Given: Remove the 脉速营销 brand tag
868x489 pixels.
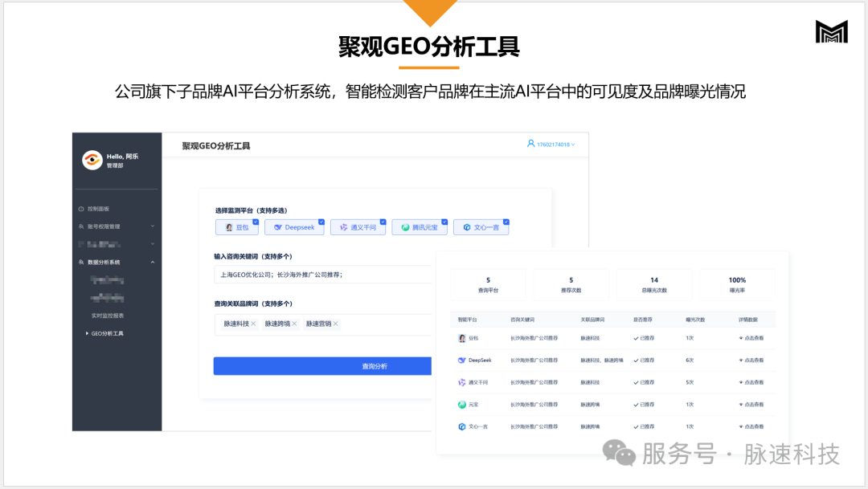Looking at the screenshot, I should tap(335, 324).
